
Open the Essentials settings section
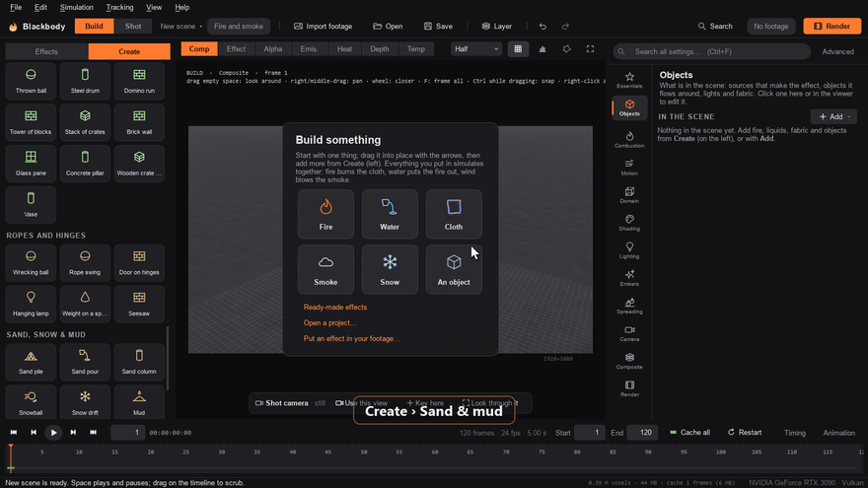pos(629,80)
